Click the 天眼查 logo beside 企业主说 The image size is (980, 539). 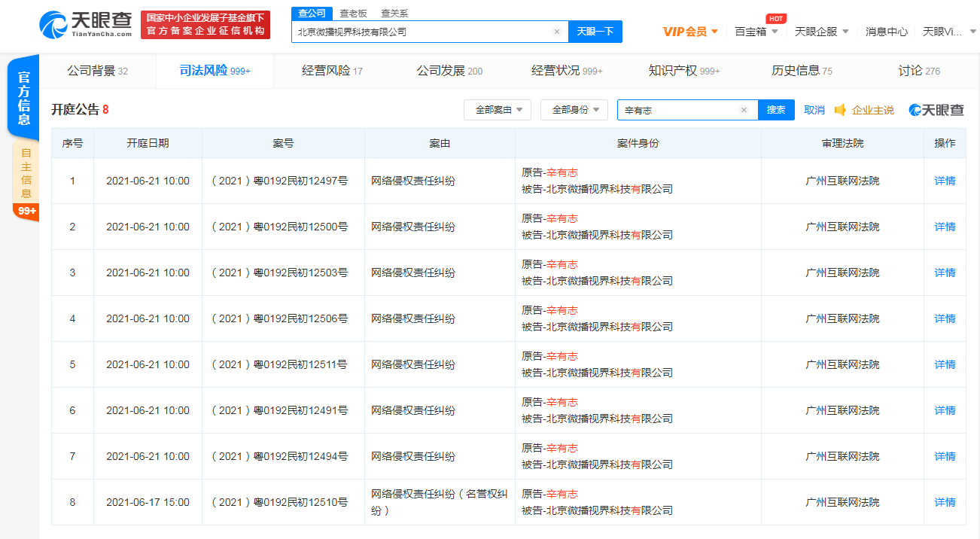pos(936,110)
